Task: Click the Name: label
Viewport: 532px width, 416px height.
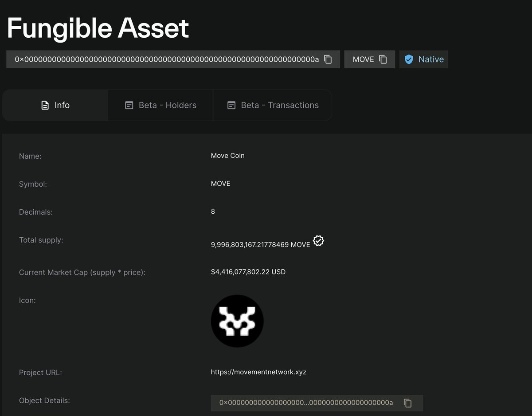Action: (30, 156)
